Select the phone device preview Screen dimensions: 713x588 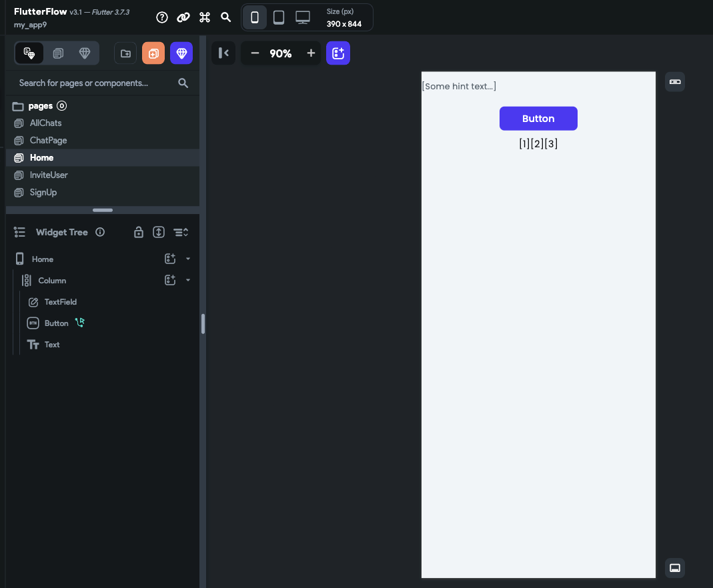(x=255, y=17)
